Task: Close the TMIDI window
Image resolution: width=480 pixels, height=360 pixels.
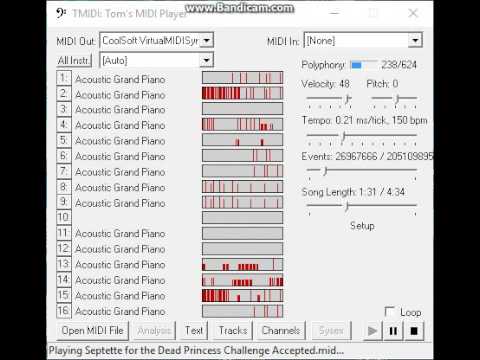Action: pyautogui.click(x=413, y=13)
